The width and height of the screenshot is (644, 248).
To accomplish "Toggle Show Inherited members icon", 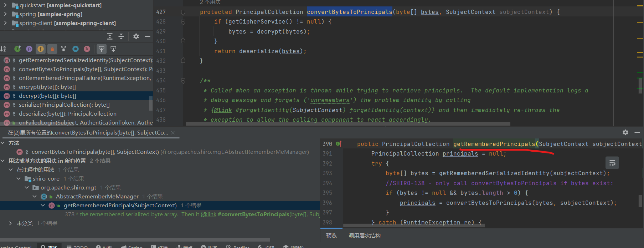I will point(17,49).
